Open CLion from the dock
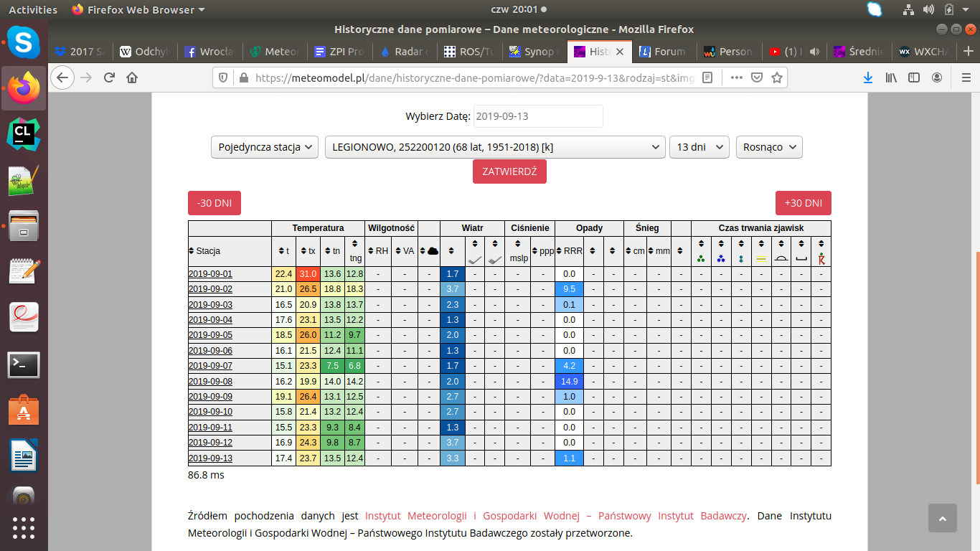The width and height of the screenshot is (980, 551). point(24,134)
